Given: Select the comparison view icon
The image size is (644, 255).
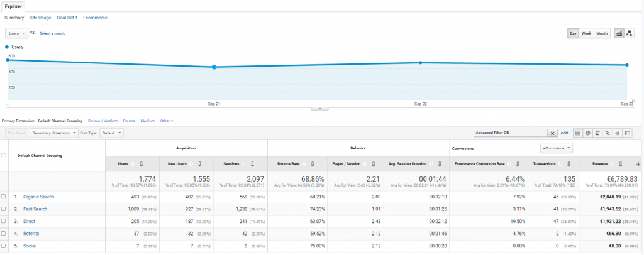Looking at the screenshot, I should 608,133.
